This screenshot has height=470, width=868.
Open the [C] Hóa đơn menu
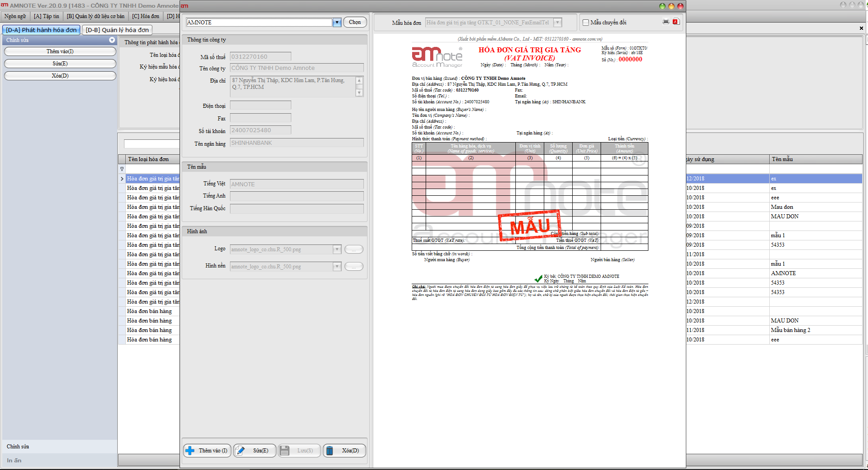coord(146,16)
